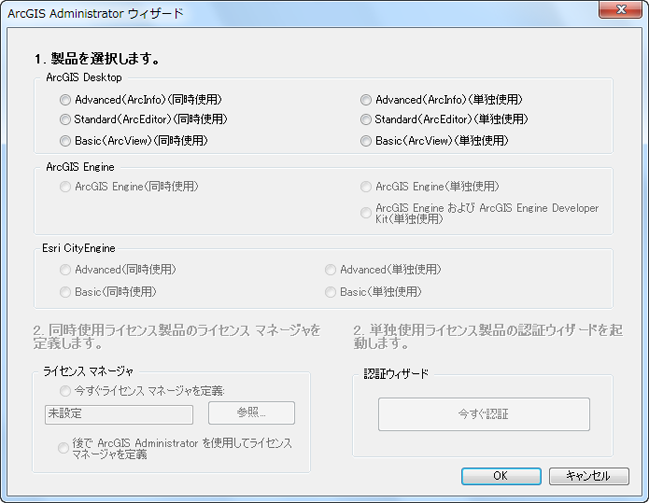
Task: Select Advanced(ArcInfo)(同時使用) radio button
Action: (65, 100)
